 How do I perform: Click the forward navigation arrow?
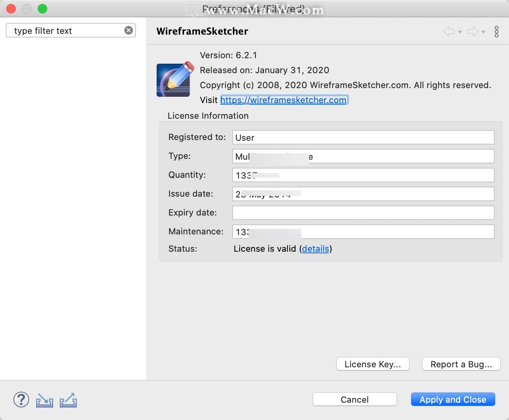(472, 31)
